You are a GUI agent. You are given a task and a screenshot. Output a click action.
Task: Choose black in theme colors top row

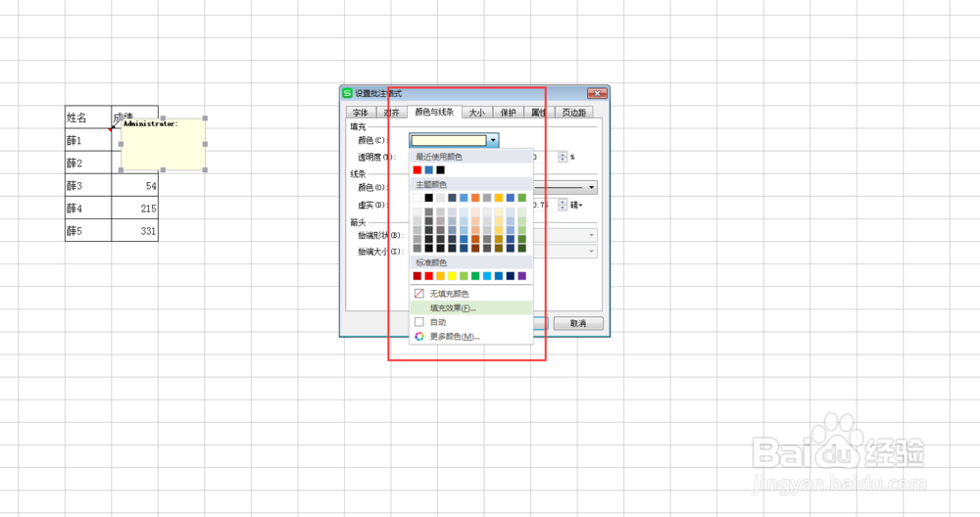tap(429, 198)
